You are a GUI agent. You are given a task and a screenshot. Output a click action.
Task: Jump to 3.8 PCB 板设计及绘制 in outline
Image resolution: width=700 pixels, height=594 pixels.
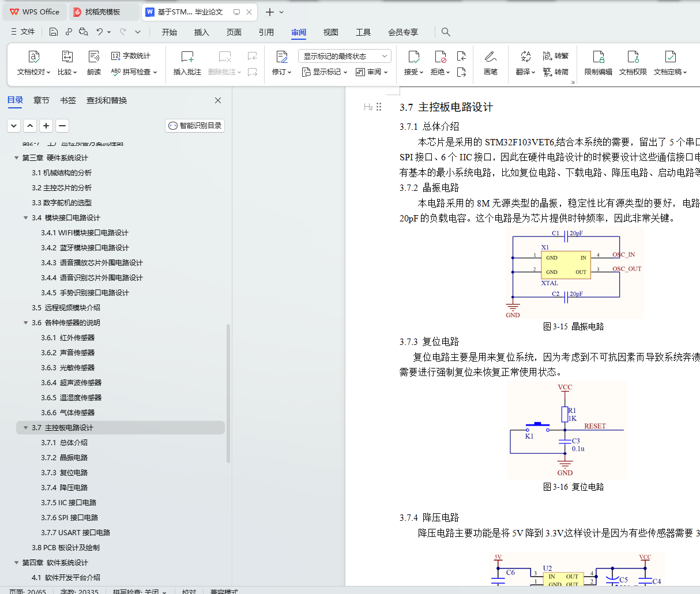[66, 548]
